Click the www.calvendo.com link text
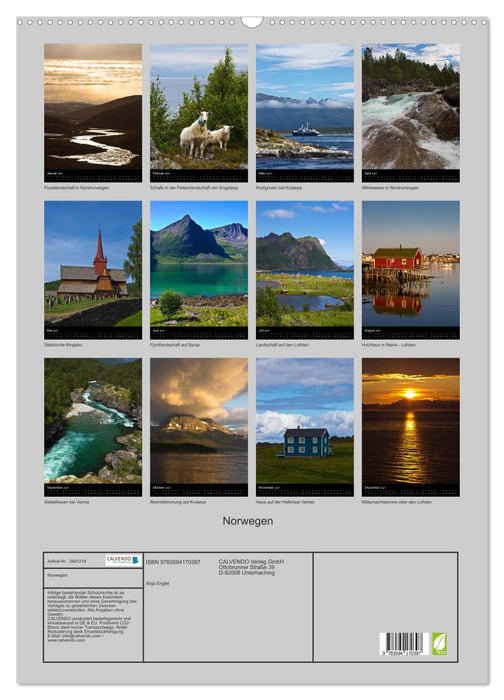Image resolution: width=504 pixels, height=700 pixels. [66, 640]
